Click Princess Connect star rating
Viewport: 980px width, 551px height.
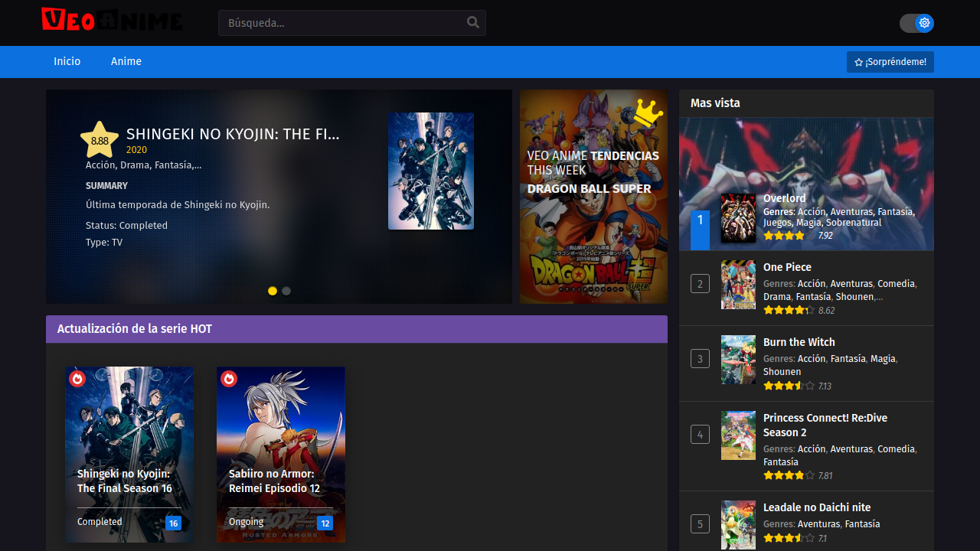point(789,475)
